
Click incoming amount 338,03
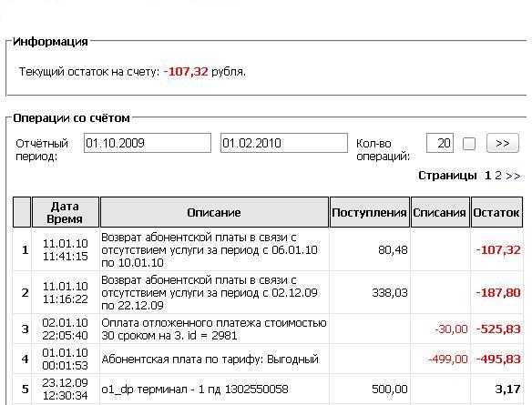390,292
